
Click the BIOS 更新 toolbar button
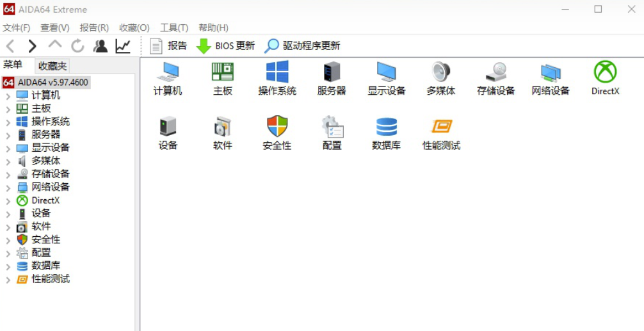point(225,45)
